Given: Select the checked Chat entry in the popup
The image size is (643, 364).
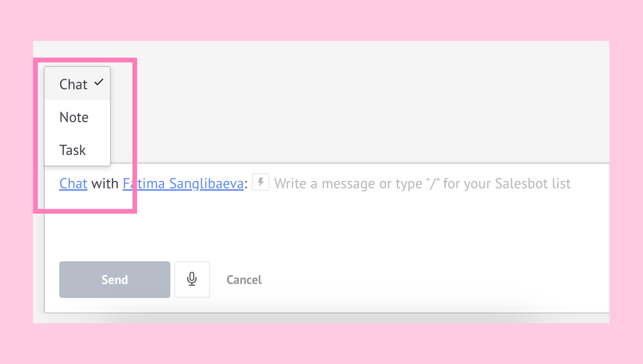Looking at the screenshot, I should (x=77, y=84).
